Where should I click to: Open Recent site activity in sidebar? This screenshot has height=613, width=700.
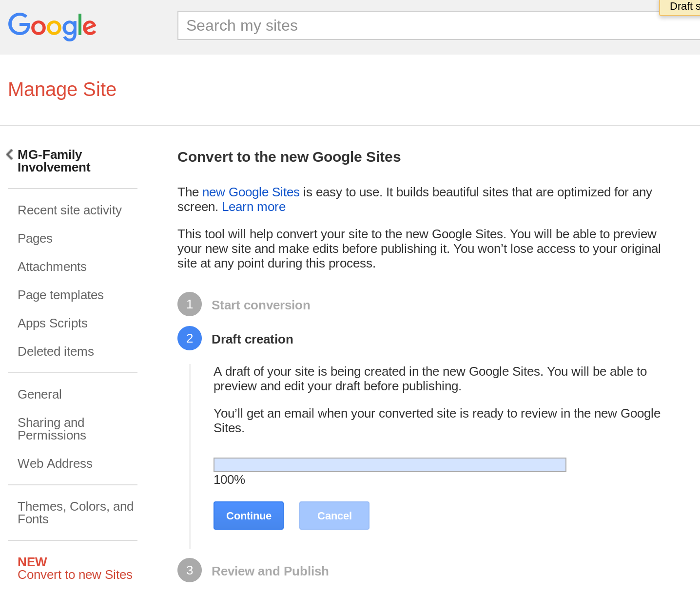pyautogui.click(x=70, y=210)
